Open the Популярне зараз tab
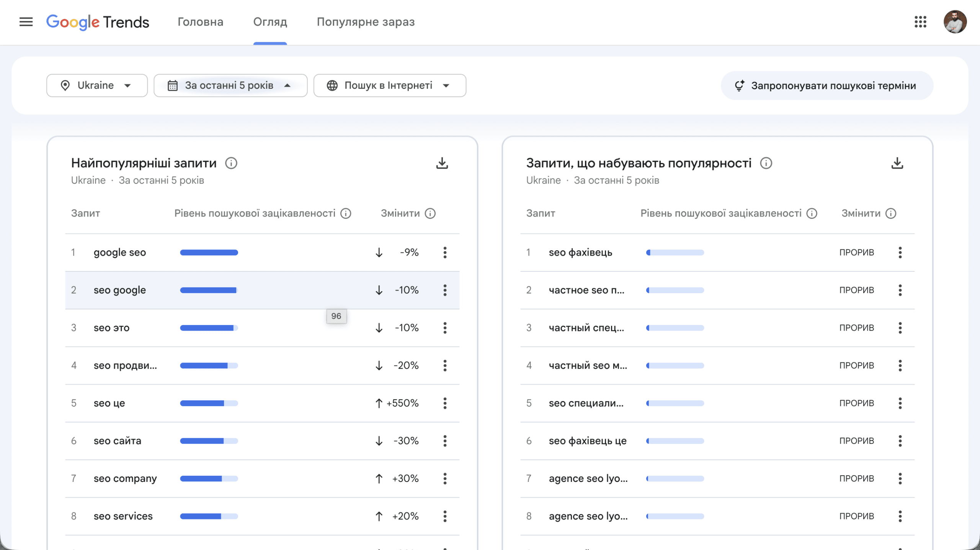Screen dimensions: 980x550 pos(366,22)
